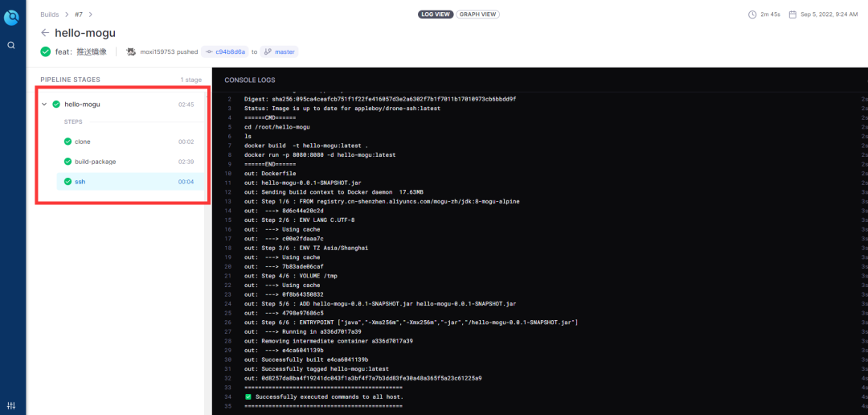The image size is (868, 415).
Task: Click log line 'docker run -p 8080:8080 -d hello-mogu:latest'
Action: point(320,155)
